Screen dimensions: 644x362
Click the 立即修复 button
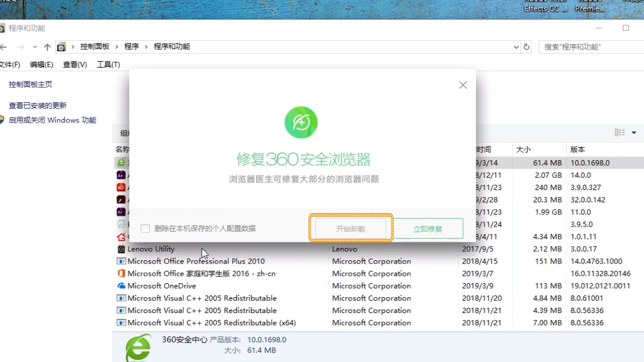tap(428, 228)
